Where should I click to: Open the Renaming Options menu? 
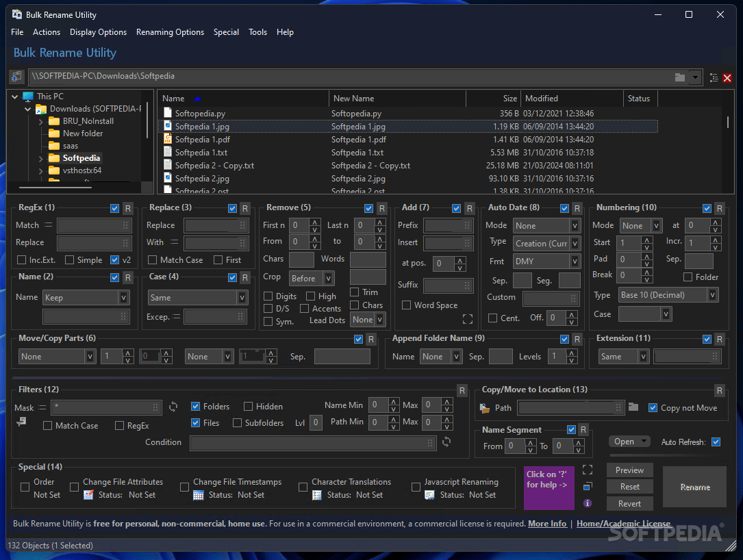170,32
